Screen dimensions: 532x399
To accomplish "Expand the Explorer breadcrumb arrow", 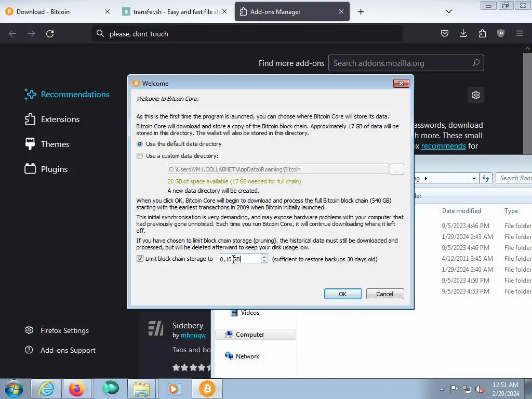I will click(426, 179).
